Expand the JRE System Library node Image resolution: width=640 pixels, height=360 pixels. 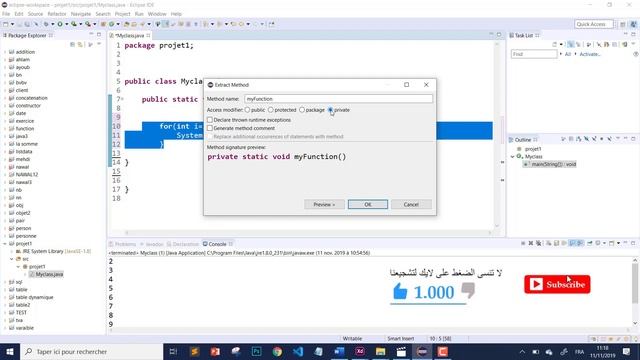[12, 251]
